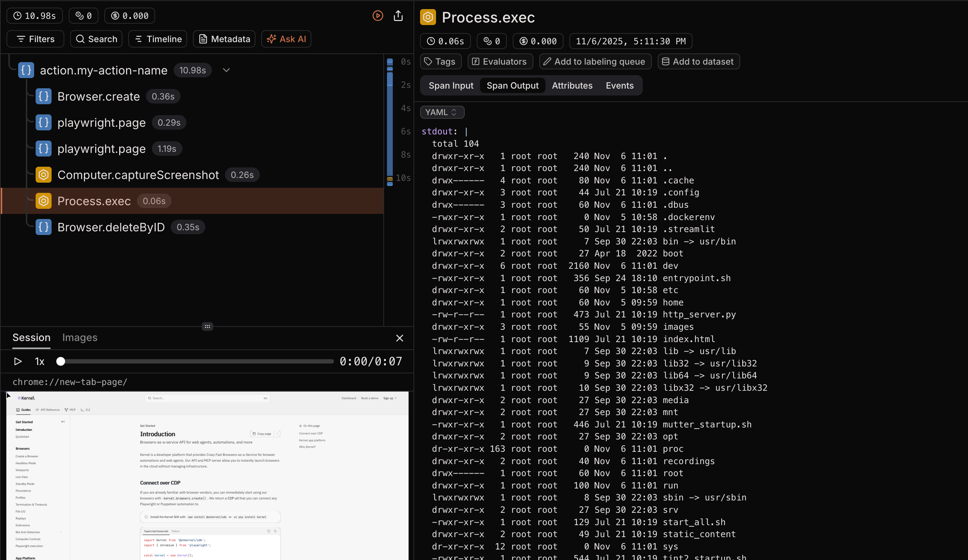Screen dimensions: 968x560
Task: Click the chrome://new-tab-page/ URL text
Action: pyautogui.click(x=70, y=382)
